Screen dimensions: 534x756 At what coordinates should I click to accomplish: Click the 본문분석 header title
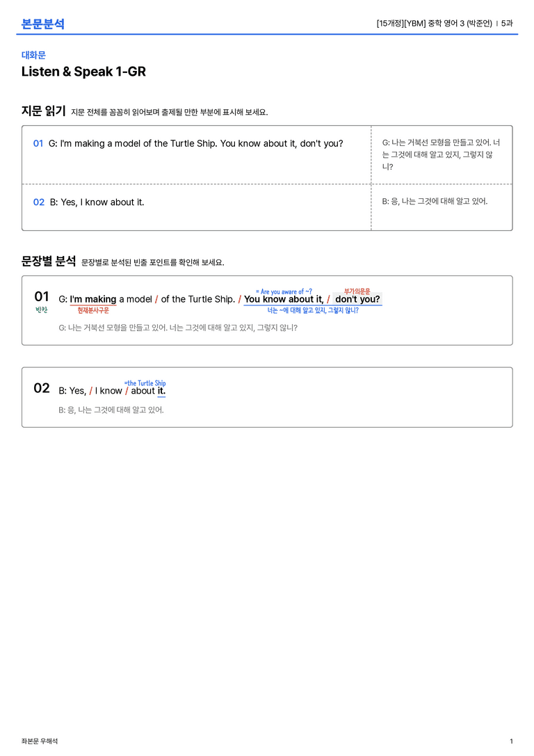(43, 24)
